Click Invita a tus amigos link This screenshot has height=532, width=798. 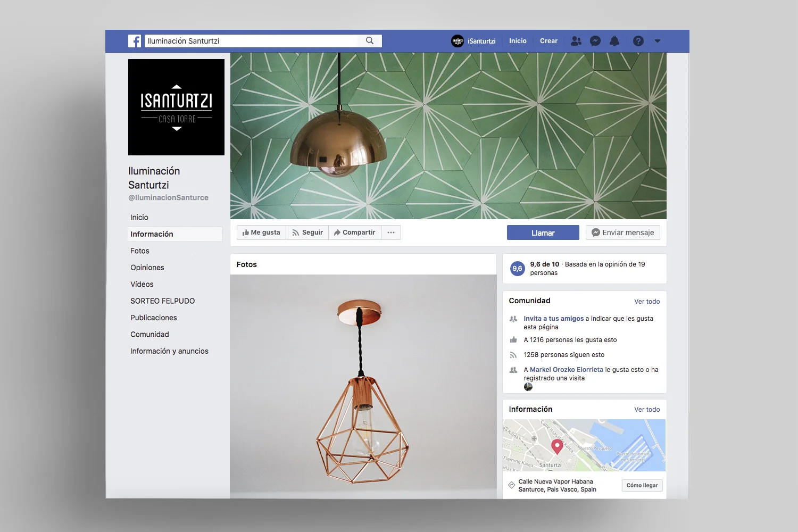(x=554, y=319)
